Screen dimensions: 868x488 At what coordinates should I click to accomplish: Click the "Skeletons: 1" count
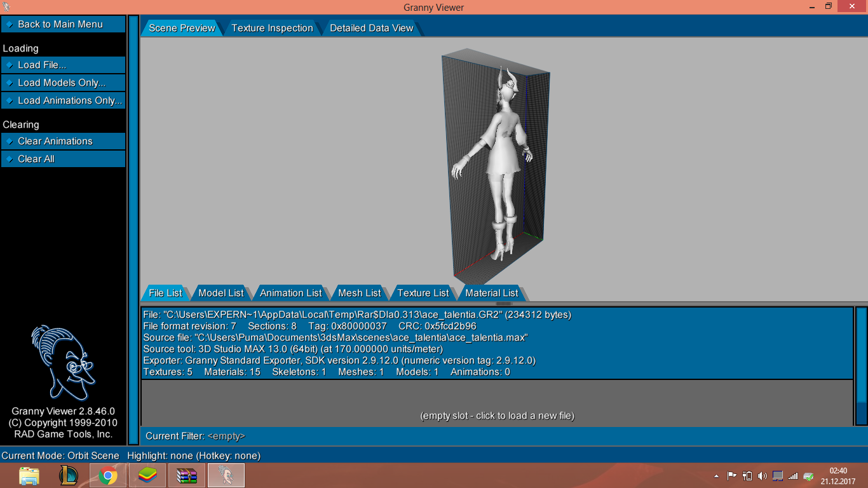[x=299, y=372]
